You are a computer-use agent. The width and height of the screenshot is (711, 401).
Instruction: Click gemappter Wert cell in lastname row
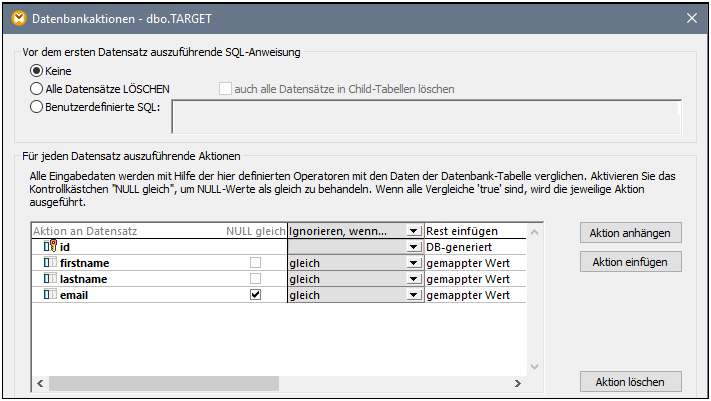tap(475, 279)
